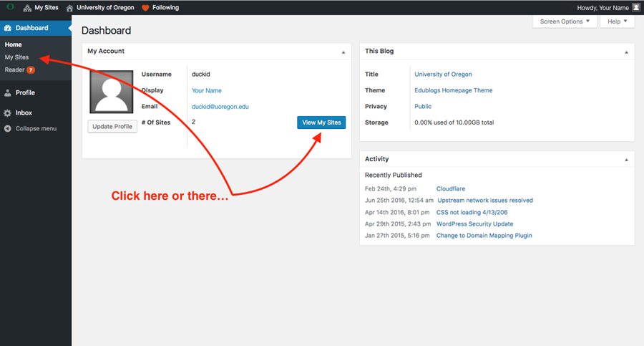Open the Screen Options dropdown
Screen dimensions: 644x346
click(x=565, y=21)
